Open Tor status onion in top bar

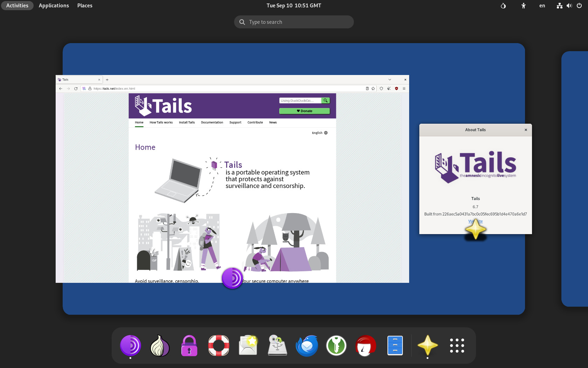click(x=503, y=6)
